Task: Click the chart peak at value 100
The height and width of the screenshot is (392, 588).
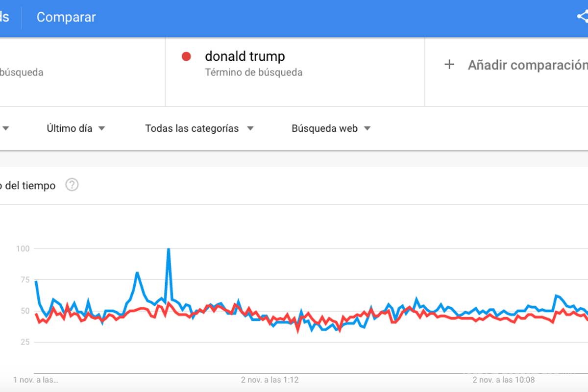Action: coord(168,249)
